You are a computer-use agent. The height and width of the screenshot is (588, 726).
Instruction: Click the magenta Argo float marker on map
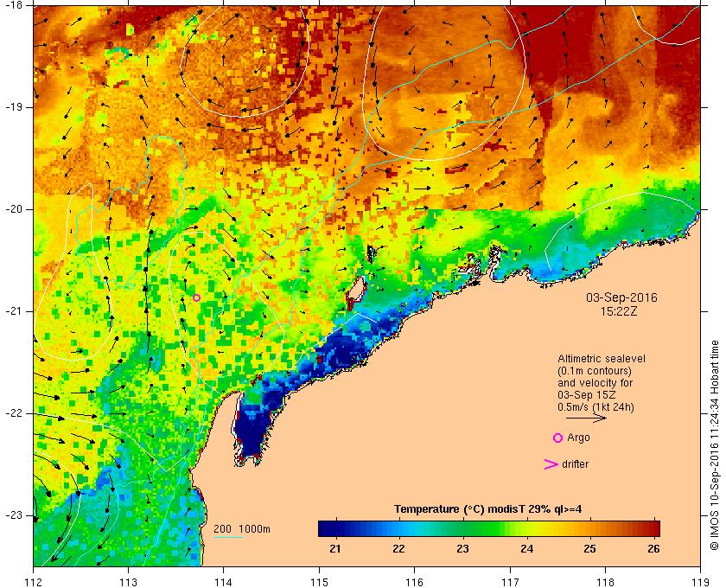[x=196, y=298]
